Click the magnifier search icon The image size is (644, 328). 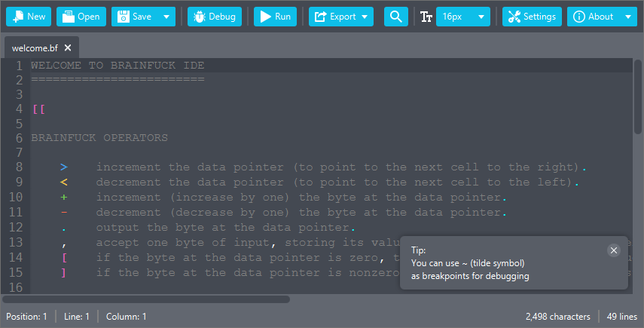coord(396,17)
